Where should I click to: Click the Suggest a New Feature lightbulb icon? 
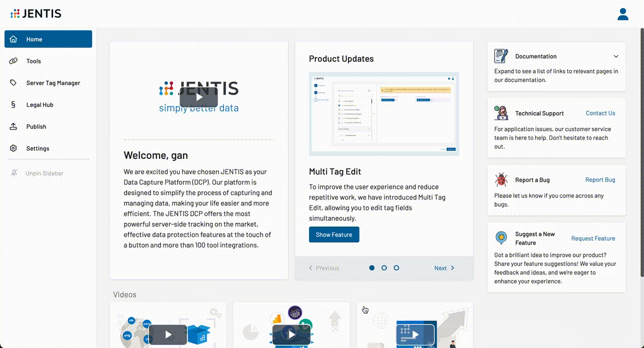click(501, 238)
